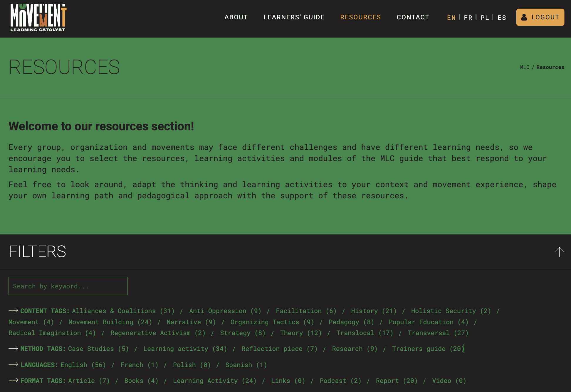571x392 pixels.
Task: Filter by Popular Education (4) tag
Action: [x=429, y=322]
